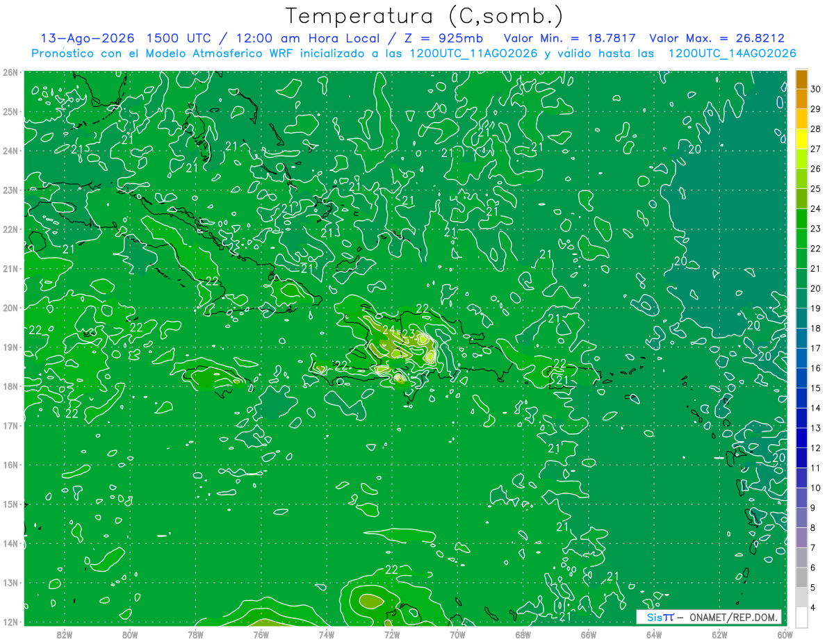This screenshot has width=834, height=644.
Task: Select the gray swatch between 5 and 6
Action: 801,577
